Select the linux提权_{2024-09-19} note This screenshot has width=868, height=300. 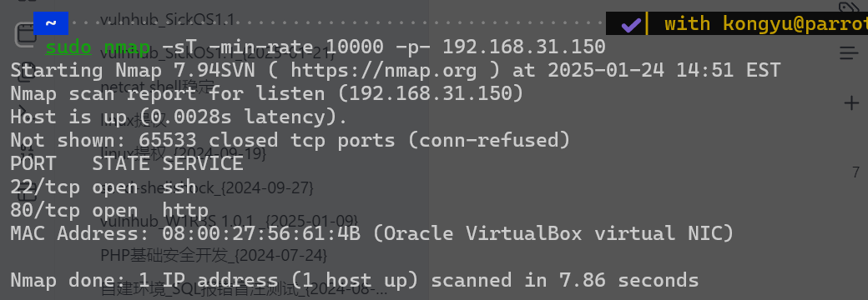(x=184, y=153)
